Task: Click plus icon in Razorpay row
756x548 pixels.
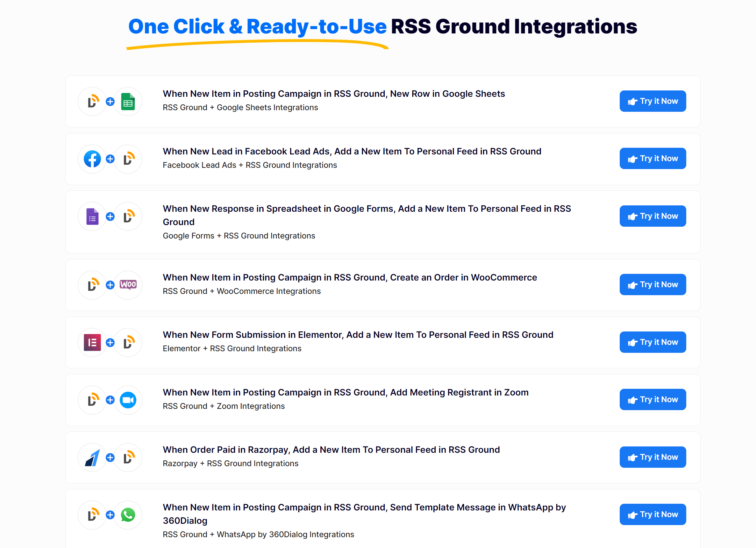Action: (x=110, y=457)
